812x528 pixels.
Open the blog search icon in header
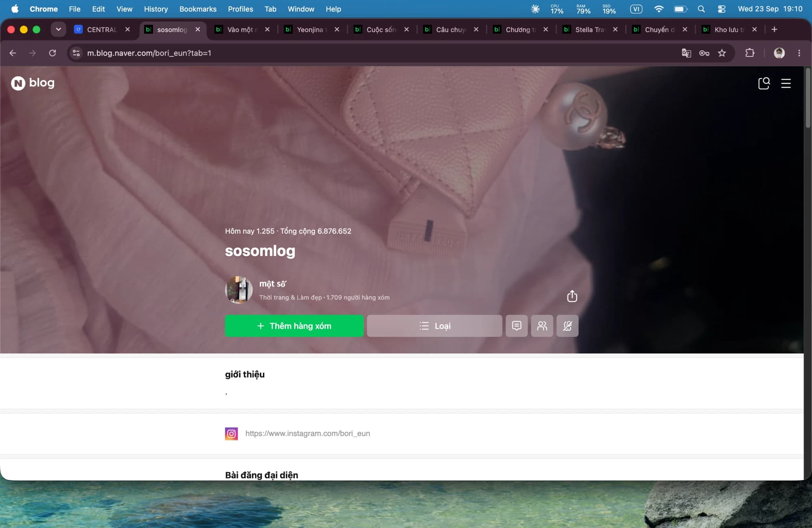pos(764,83)
